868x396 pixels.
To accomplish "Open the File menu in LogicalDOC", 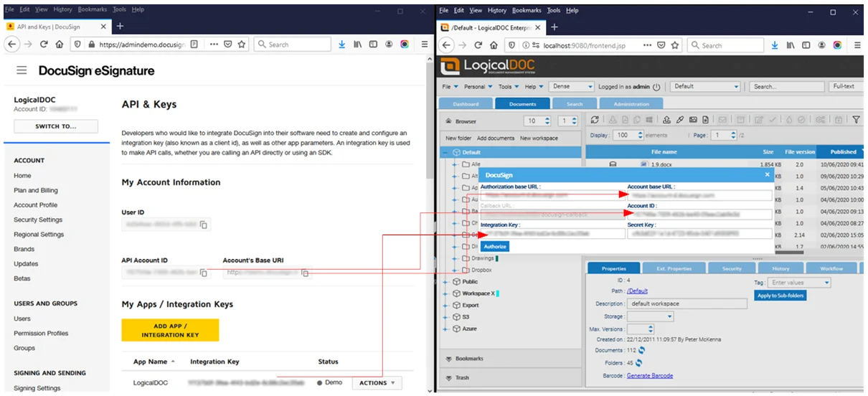I will point(448,87).
